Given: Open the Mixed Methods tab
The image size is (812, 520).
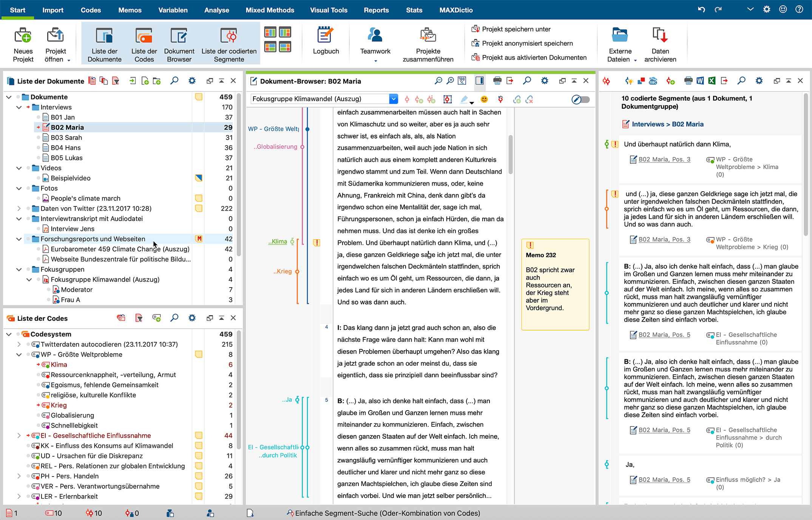Looking at the screenshot, I should pos(270,10).
